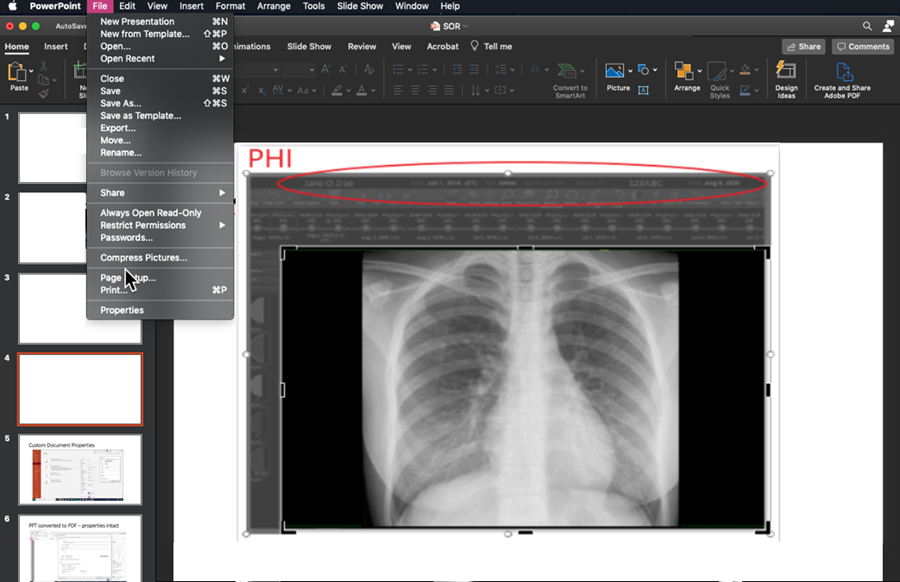Open the font color dropdown arrow
900x582 pixels.
374,91
